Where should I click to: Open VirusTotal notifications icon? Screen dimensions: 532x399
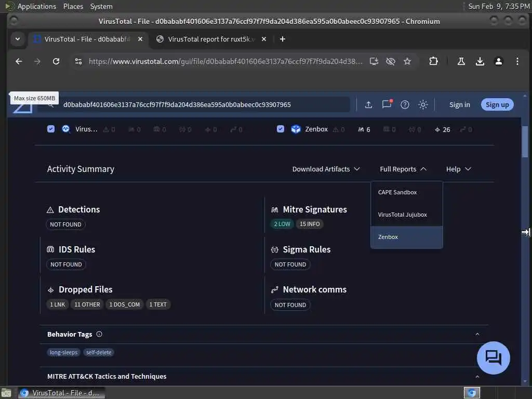(387, 104)
